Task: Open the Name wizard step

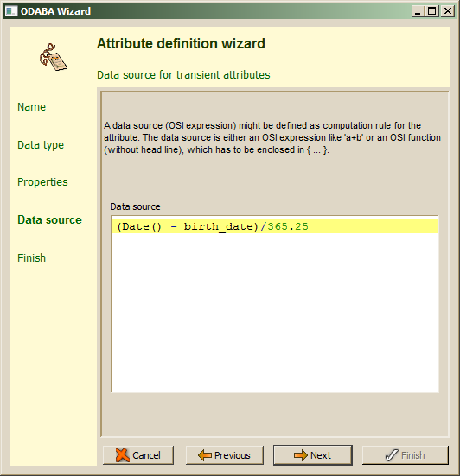Action: pyautogui.click(x=32, y=107)
